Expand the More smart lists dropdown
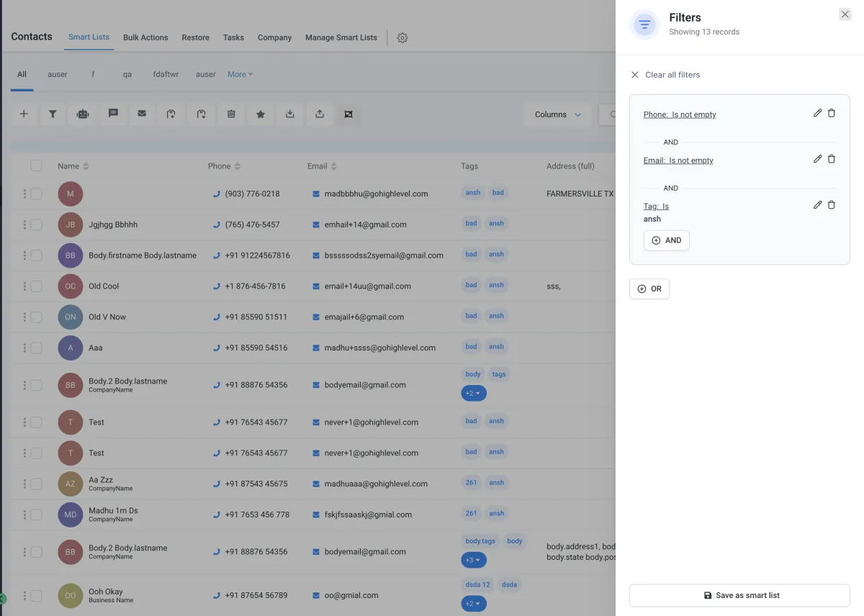The image size is (864, 616). (x=240, y=74)
